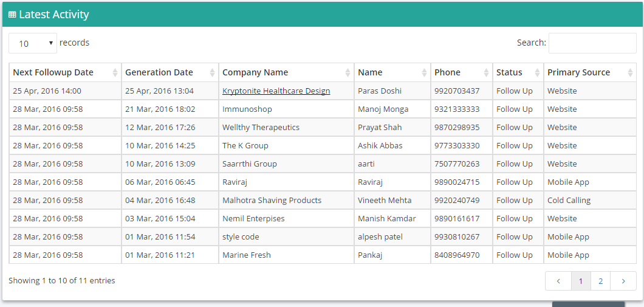Sort by Generation Date arrows
Screen dimensions: 644x307
coord(213,73)
